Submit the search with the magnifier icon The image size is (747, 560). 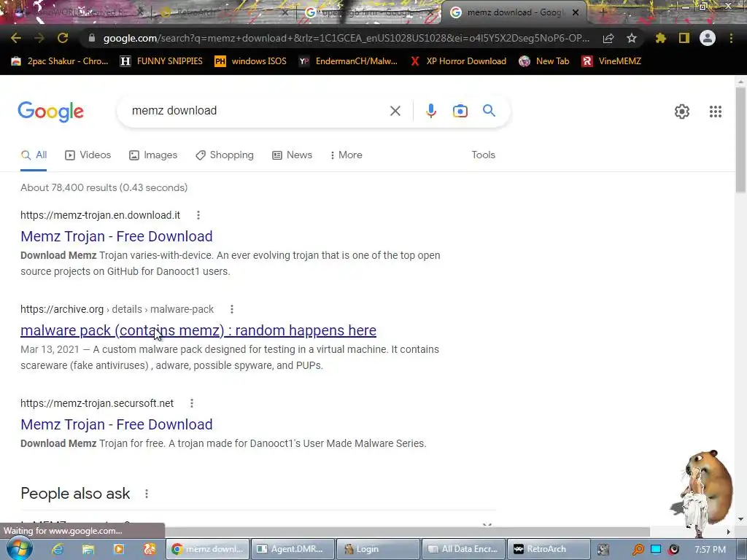[x=489, y=111]
